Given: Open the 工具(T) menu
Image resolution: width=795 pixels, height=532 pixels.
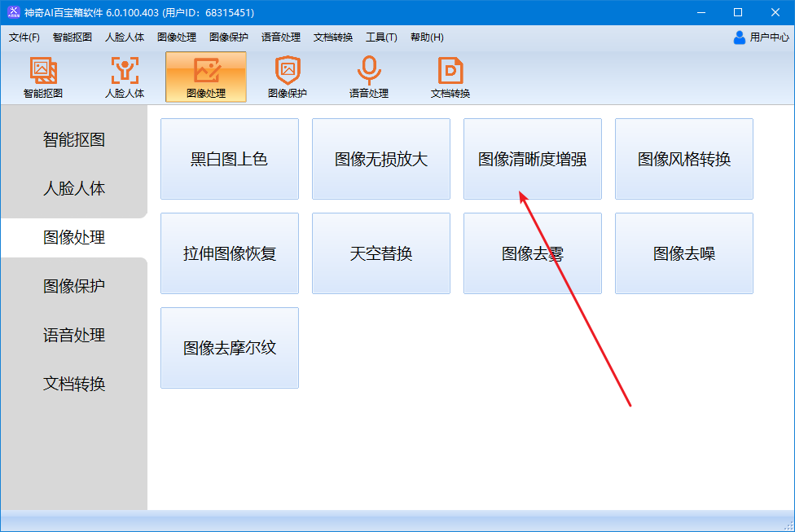Looking at the screenshot, I should (x=381, y=37).
